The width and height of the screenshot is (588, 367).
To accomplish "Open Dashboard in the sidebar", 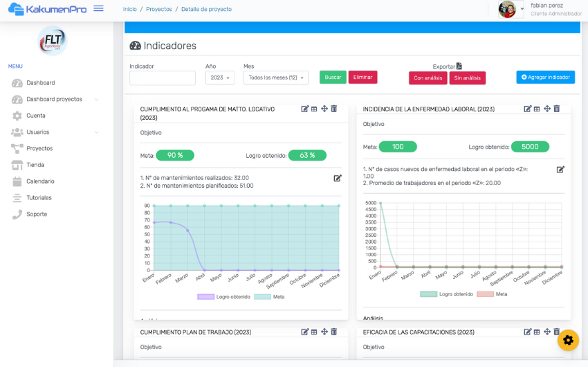I will tap(41, 82).
